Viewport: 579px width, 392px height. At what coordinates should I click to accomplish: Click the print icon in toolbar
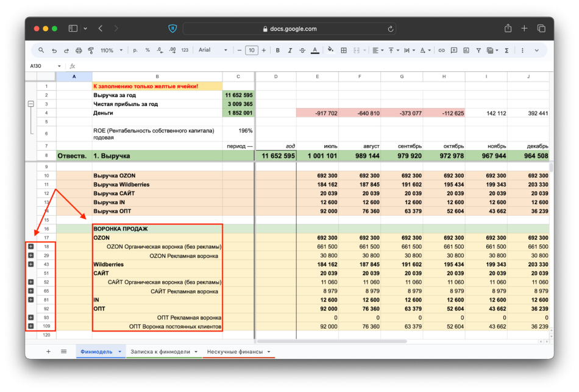point(79,50)
